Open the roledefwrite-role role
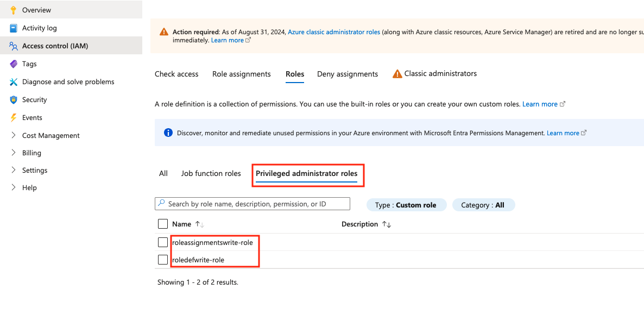This screenshot has height=327, width=644. tap(198, 260)
